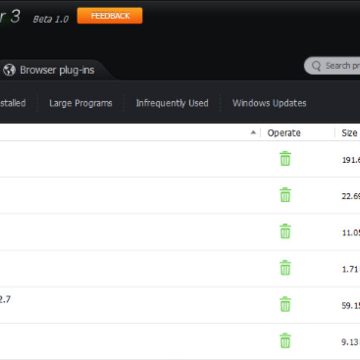Toggle the name column sort arrow

[253, 133]
